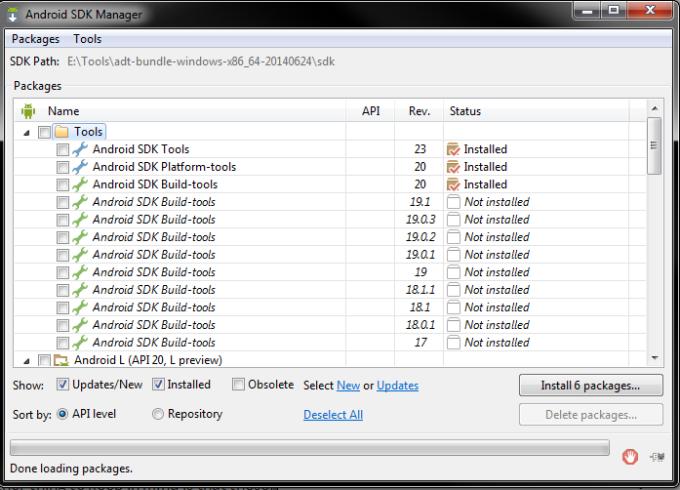
Task: Click the packages list scrollbar thumb
Action: [x=654, y=146]
